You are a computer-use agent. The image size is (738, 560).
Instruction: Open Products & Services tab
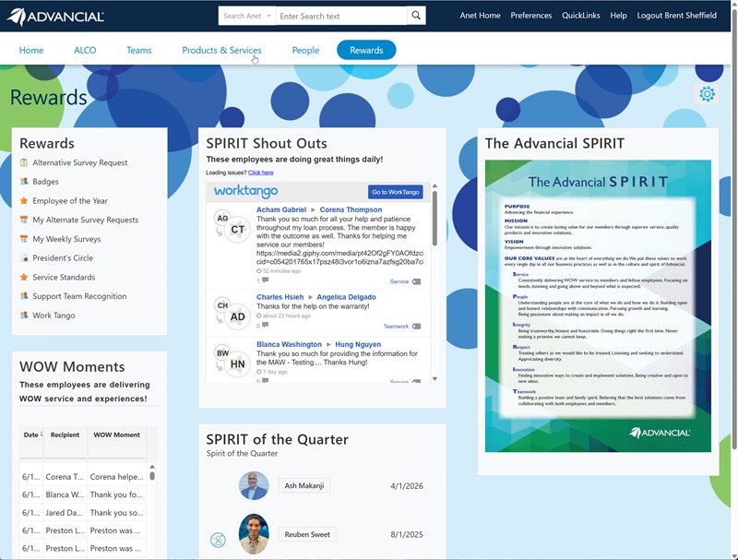click(221, 50)
